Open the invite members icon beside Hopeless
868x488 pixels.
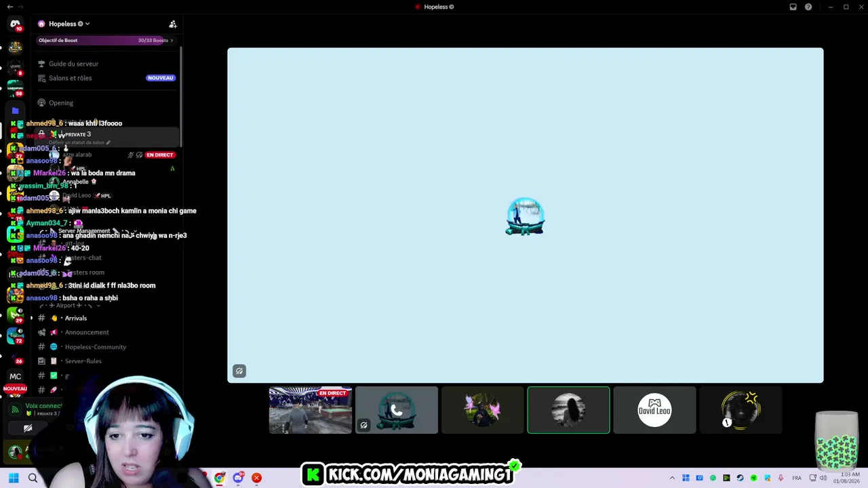tap(173, 24)
